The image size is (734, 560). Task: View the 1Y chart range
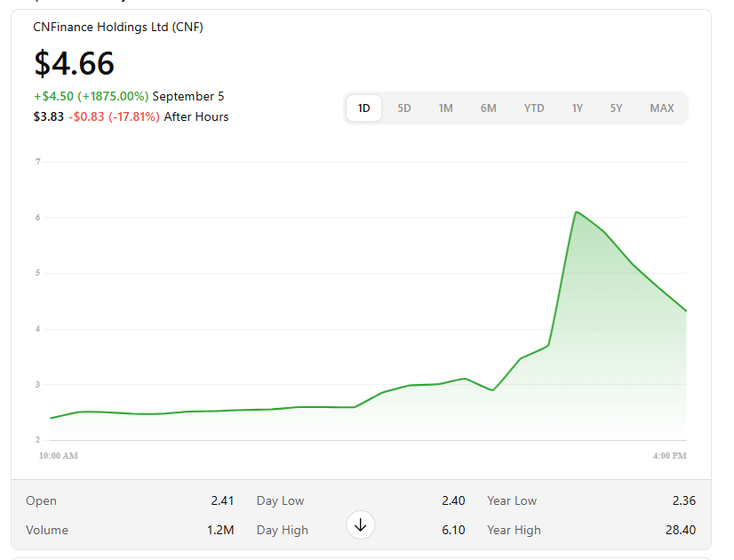pyautogui.click(x=577, y=108)
